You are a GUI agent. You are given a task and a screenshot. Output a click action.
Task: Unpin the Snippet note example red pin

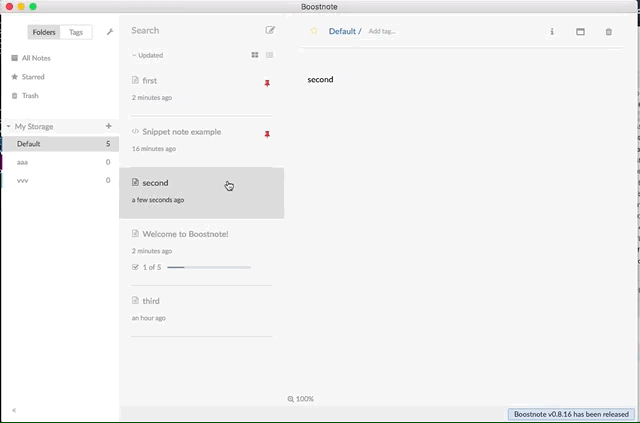point(267,134)
